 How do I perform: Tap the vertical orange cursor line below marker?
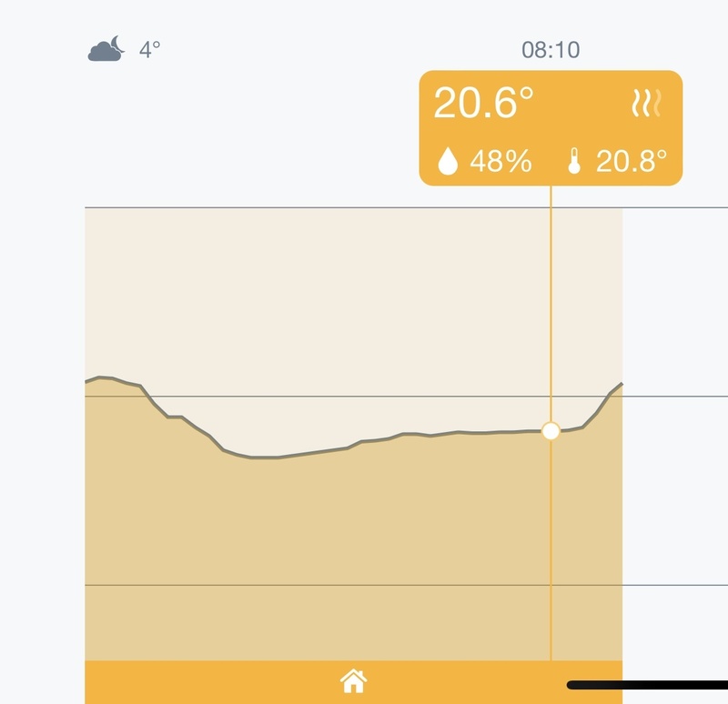551,548
